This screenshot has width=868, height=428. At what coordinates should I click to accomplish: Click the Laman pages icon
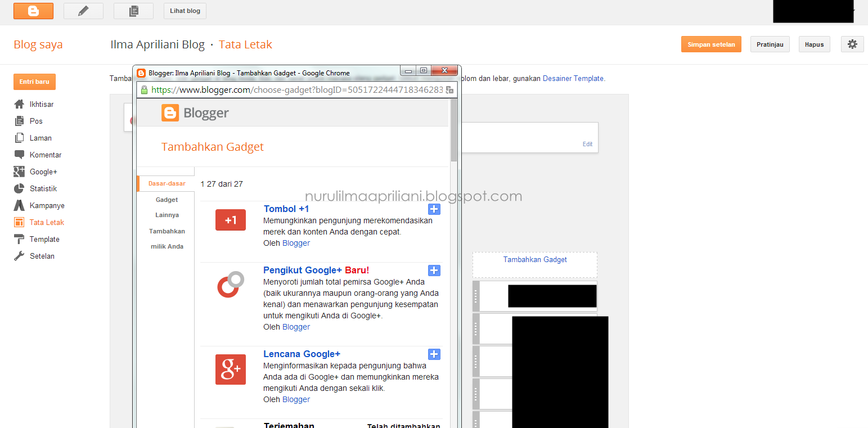(19, 138)
